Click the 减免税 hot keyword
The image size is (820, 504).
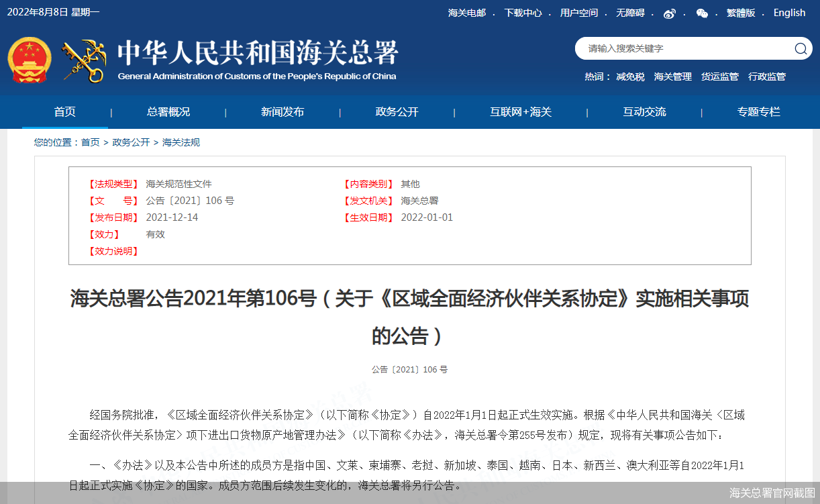[x=630, y=77]
